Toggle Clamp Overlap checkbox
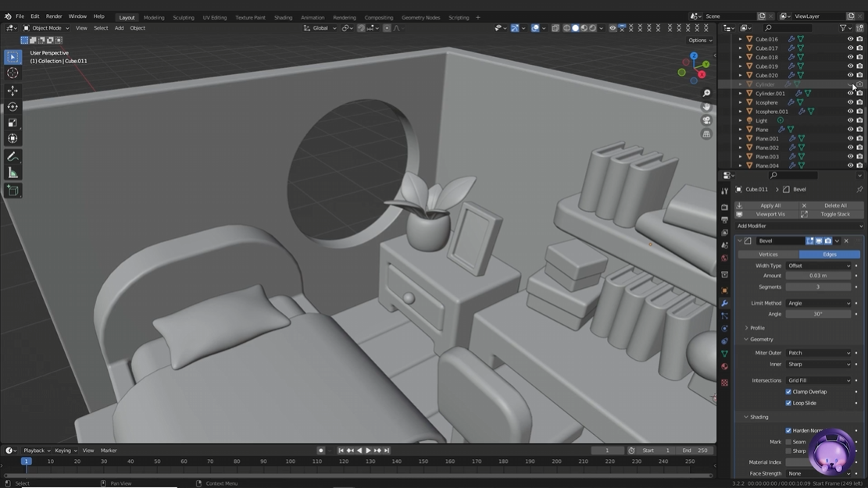This screenshot has width=868, height=488. [x=788, y=392]
